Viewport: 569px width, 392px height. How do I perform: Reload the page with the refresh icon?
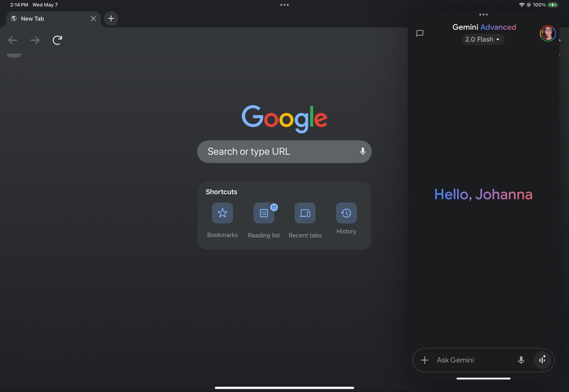(57, 40)
